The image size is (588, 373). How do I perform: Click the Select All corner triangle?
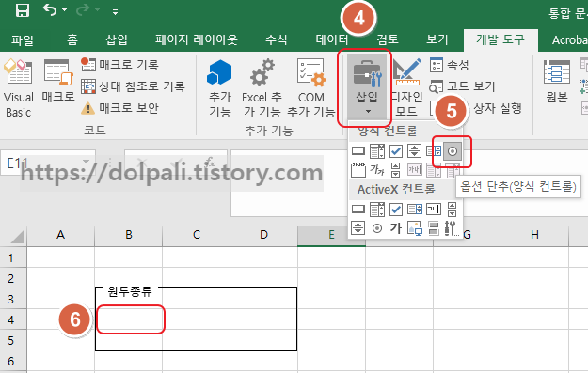pyautogui.click(x=17, y=237)
